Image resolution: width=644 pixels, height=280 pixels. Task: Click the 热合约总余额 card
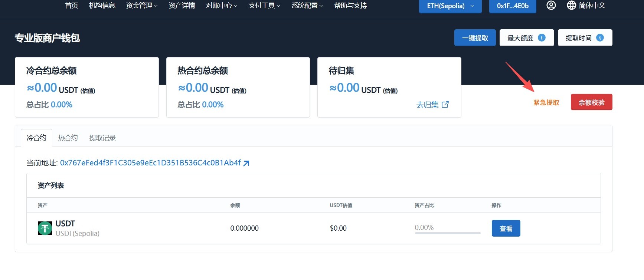click(x=238, y=87)
